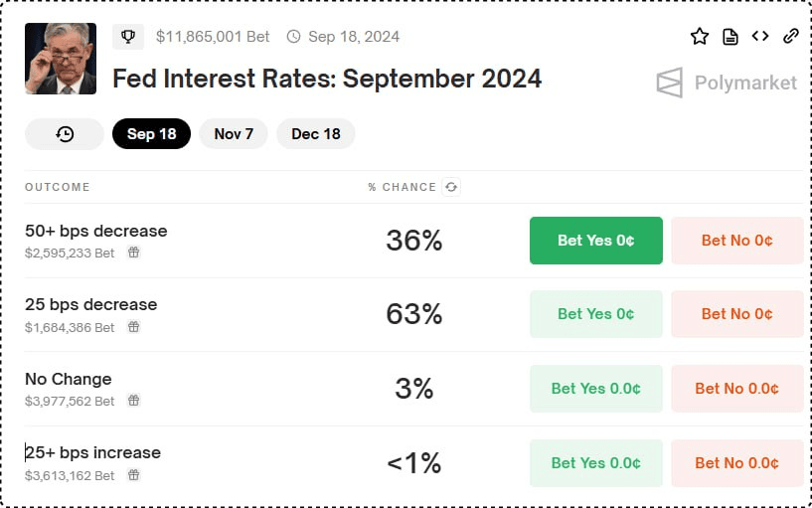Open the document rules icon
Viewport: 812px width, 508px height.
(731, 37)
